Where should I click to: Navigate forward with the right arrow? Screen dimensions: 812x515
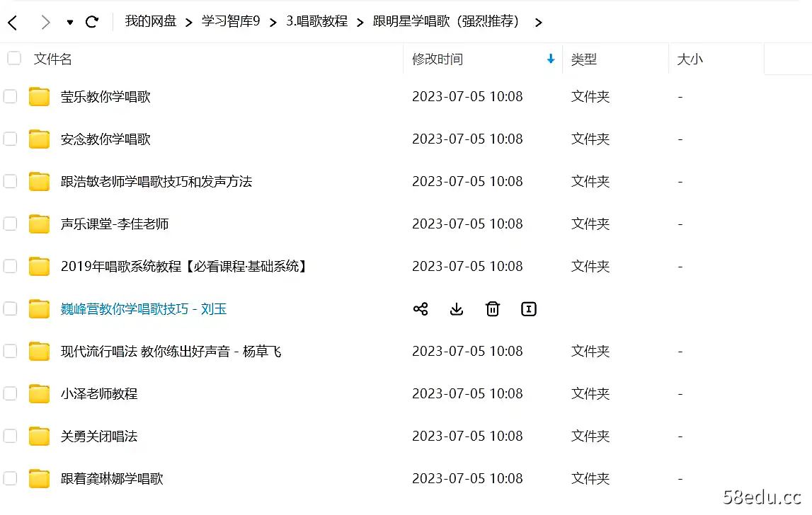[45, 22]
